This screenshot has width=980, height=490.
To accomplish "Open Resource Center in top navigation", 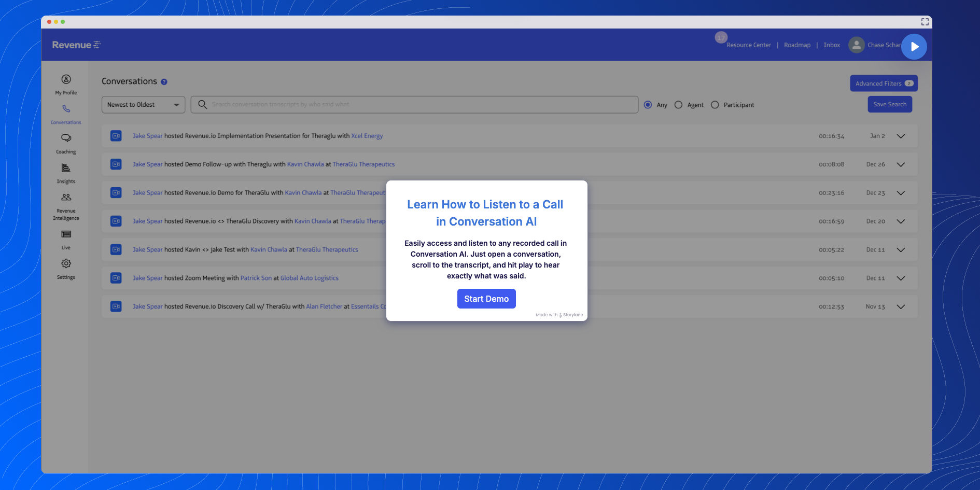I will pos(749,45).
